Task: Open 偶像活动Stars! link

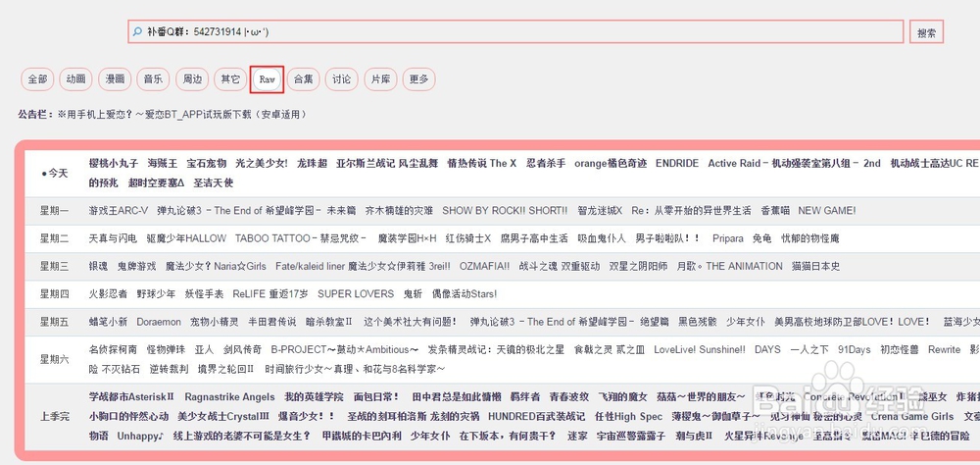Action: (465, 294)
